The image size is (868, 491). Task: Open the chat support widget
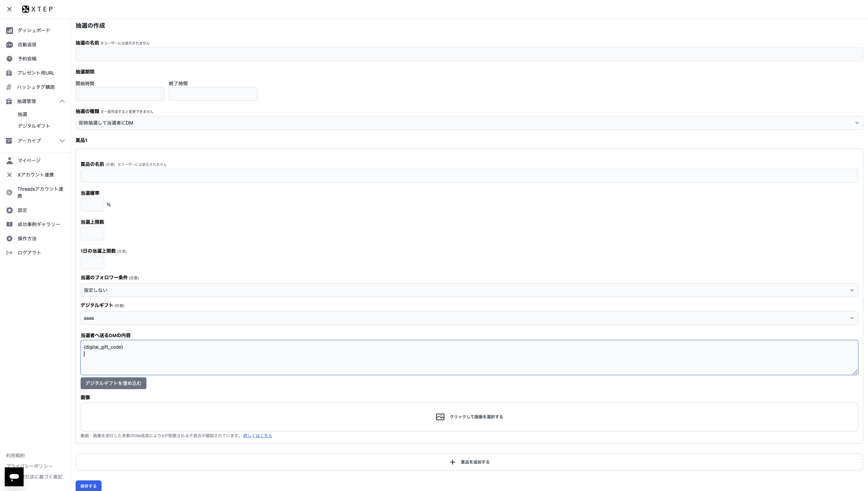14,477
